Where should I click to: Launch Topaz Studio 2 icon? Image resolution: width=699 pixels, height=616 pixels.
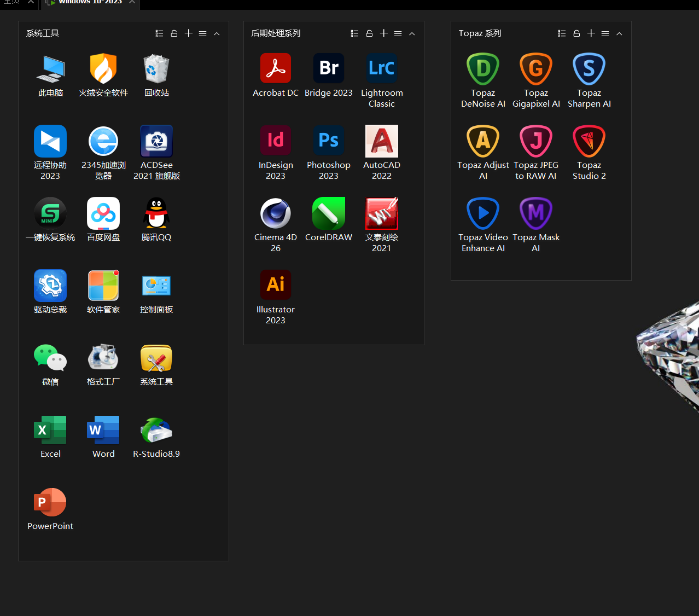click(589, 141)
